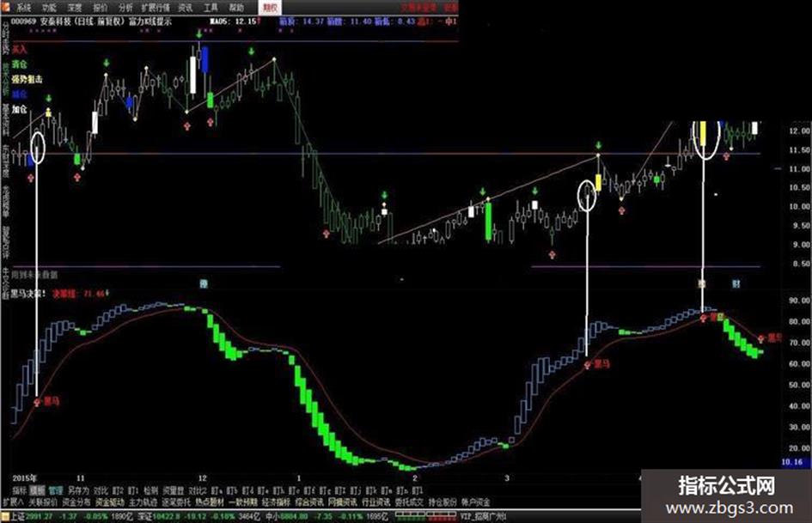Click the connection signal meter in status bar
The height and width of the screenshot is (523, 812).
tap(424, 516)
